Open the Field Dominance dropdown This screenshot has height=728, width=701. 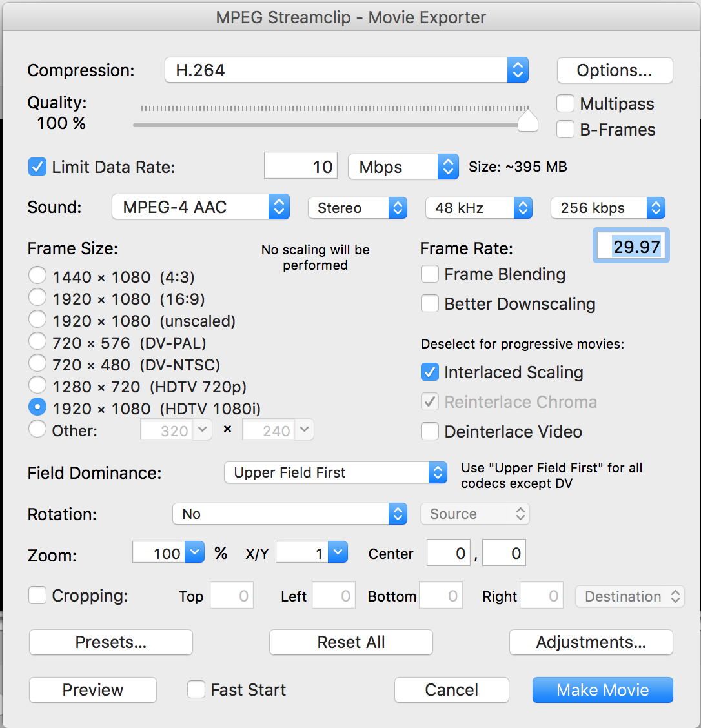pos(336,472)
